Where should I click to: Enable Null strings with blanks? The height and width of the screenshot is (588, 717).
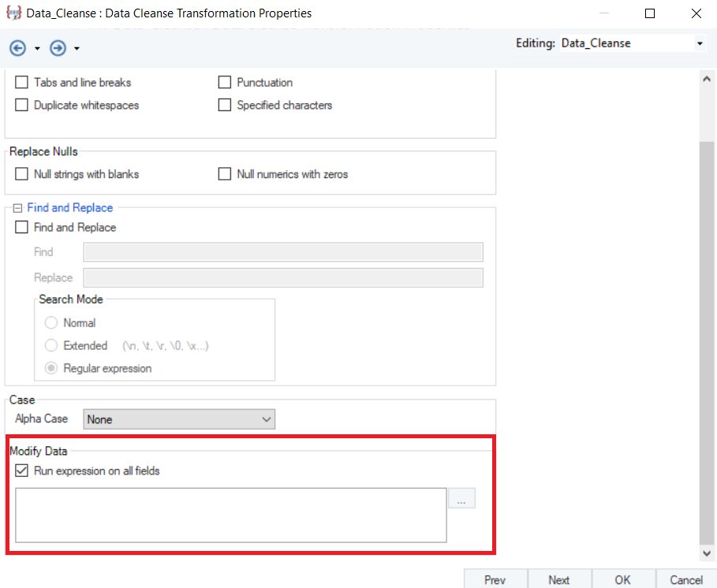pos(22,174)
